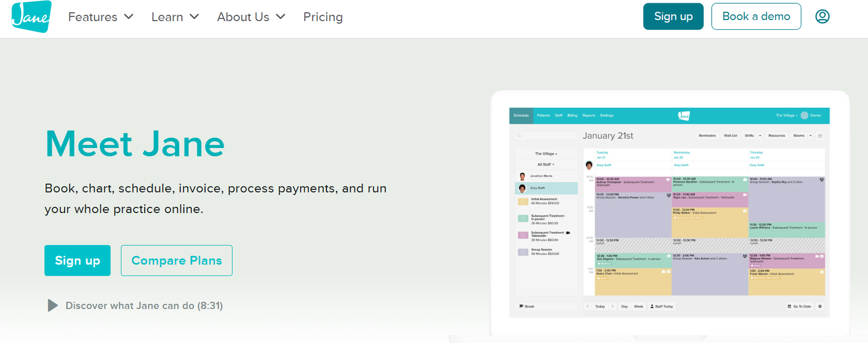Viewport: 868px width, 343px height.
Task: Switch to Day view
Action: [x=624, y=306]
